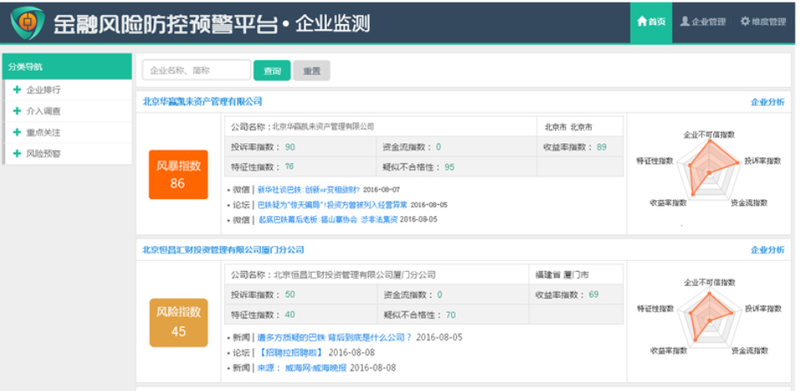The height and width of the screenshot is (391, 800).
Task: Click the 分类导航 panel header
Action: (67, 67)
